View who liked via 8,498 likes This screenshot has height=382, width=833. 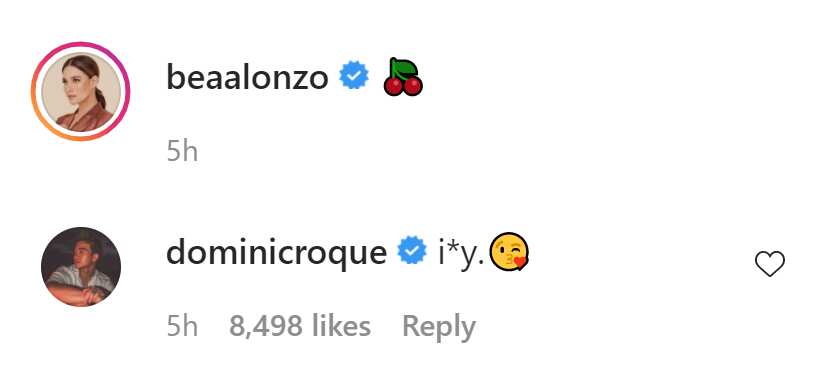(300, 326)
